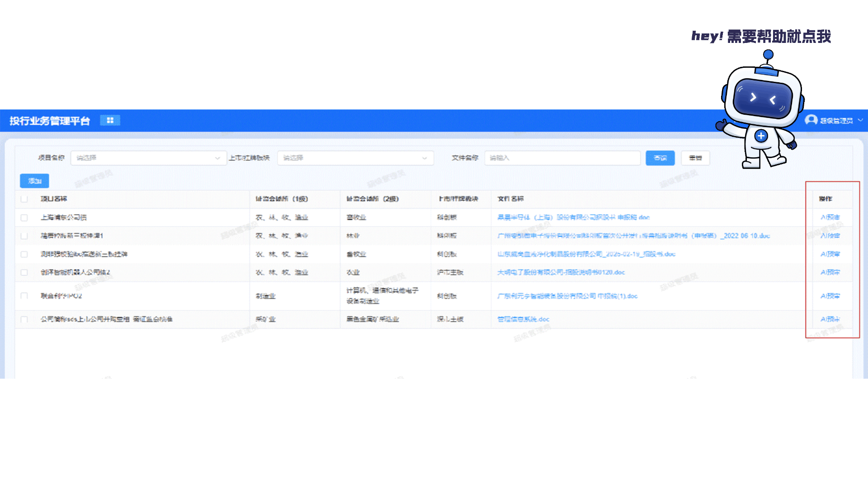The width and height of the screenshot is (868, 488).
Task: Click the plus button on robot's chest
Action: click(761, 136)
